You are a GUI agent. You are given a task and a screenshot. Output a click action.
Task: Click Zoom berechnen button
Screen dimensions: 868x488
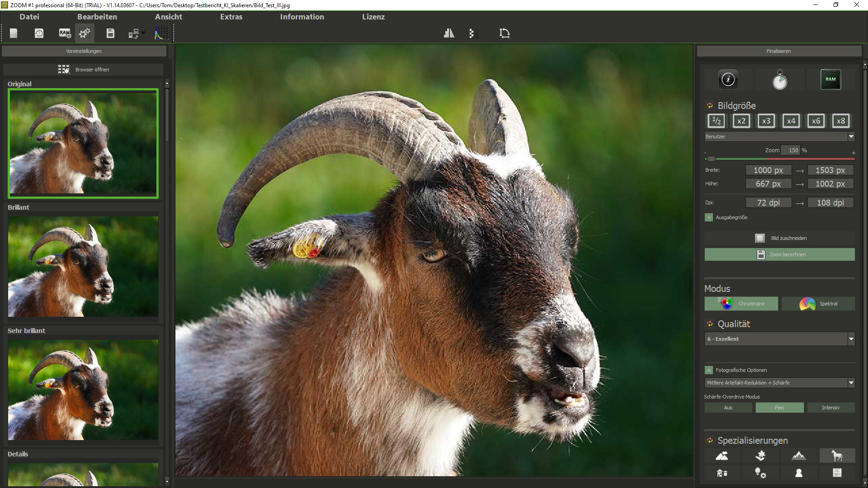point(779,254)
